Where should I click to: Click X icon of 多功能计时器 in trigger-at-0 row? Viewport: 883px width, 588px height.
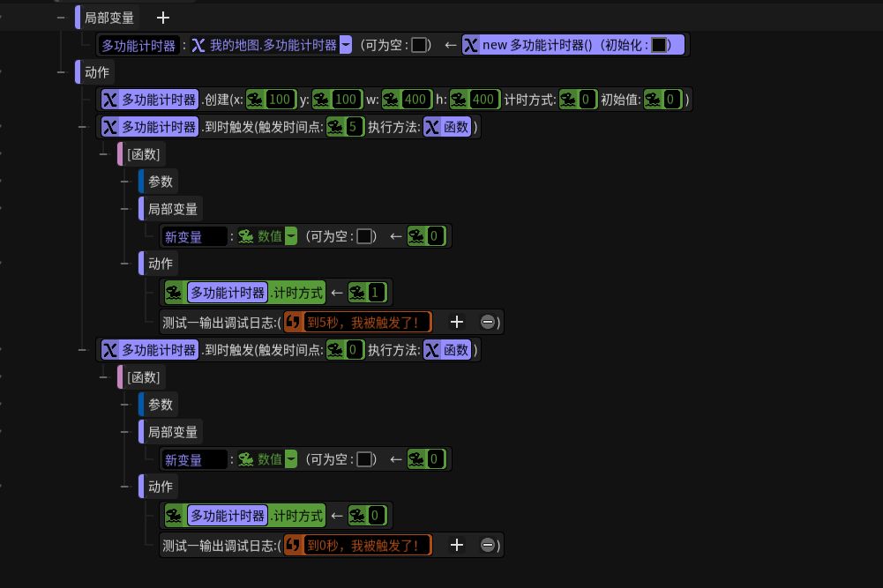(x=109, y=350)
